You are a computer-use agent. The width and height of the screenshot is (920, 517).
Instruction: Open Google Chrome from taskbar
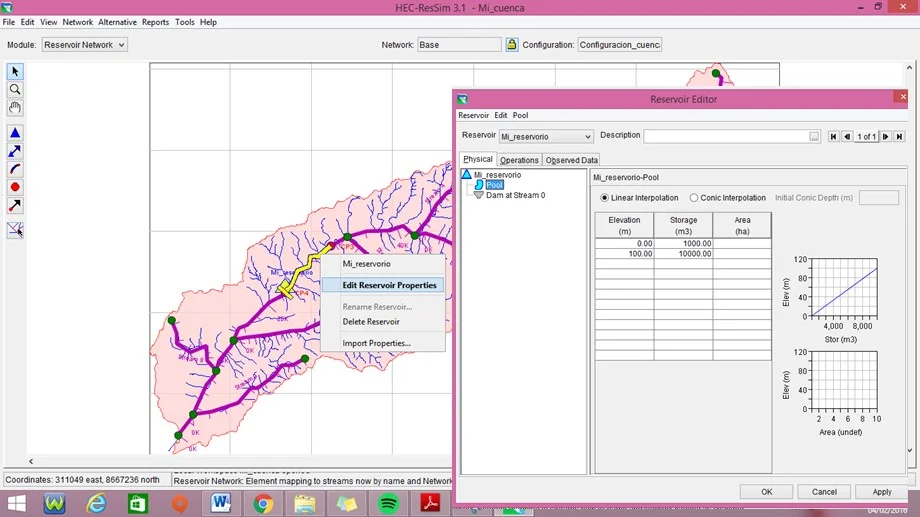coord(263,504)
